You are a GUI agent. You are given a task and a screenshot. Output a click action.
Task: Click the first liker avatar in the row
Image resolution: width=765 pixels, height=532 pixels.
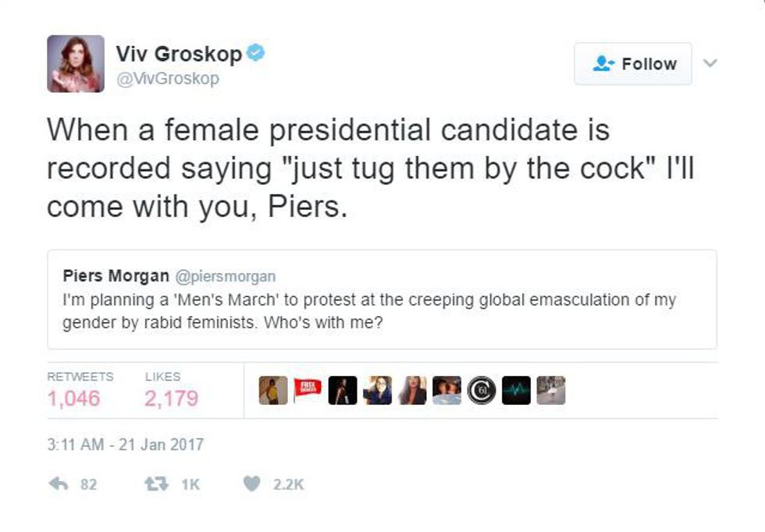click(273, 390)
